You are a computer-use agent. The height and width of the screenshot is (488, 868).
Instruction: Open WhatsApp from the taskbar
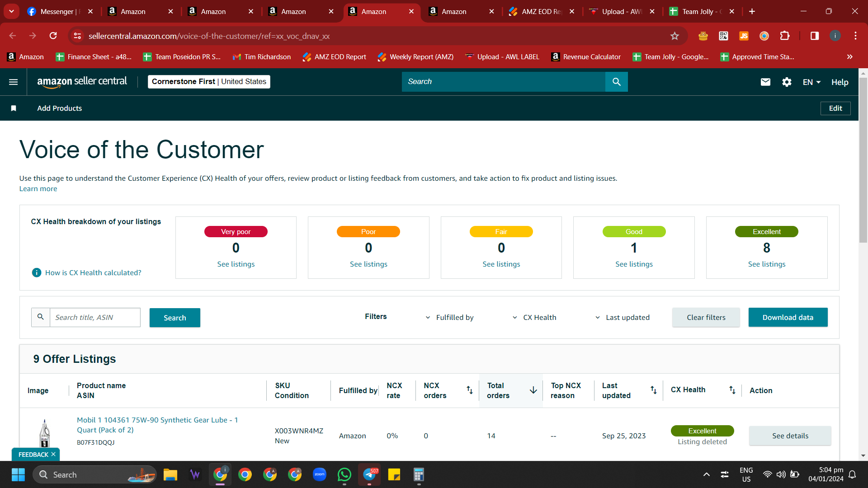coord(344,474)
